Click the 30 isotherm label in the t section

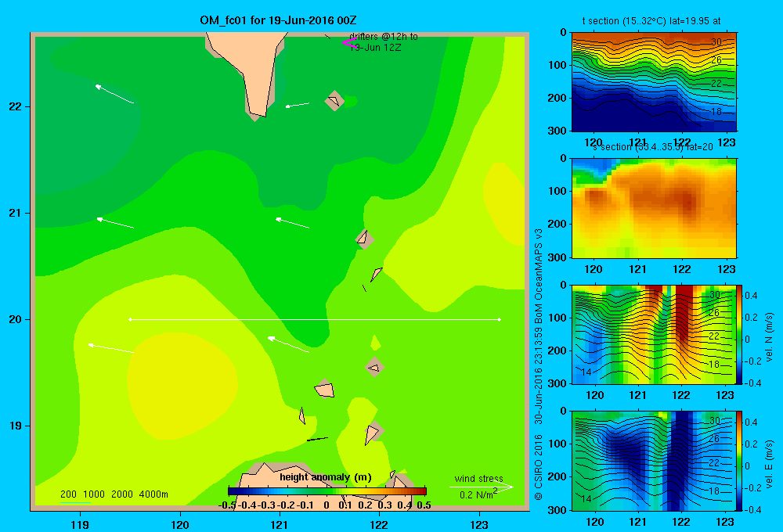(716, 42)
